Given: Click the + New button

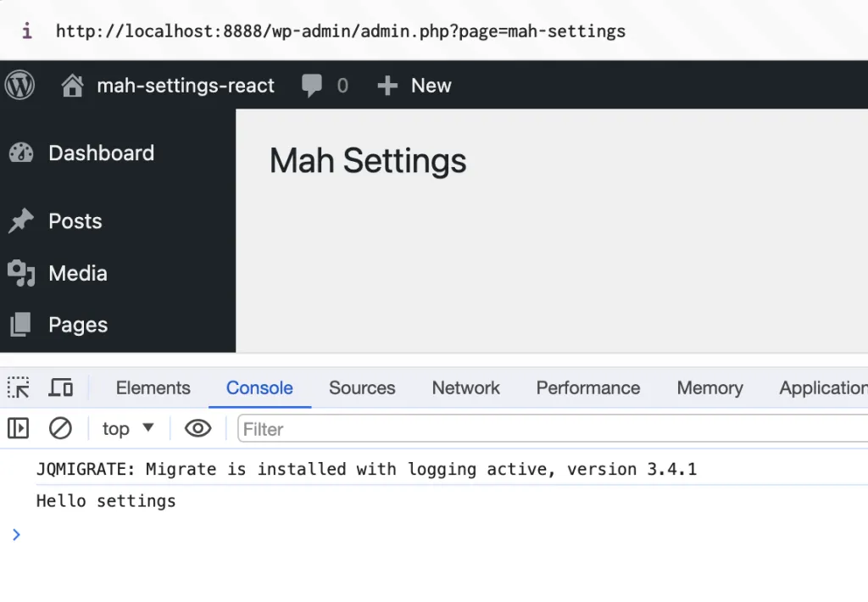Looking at the screenshot, I should 415,85.
